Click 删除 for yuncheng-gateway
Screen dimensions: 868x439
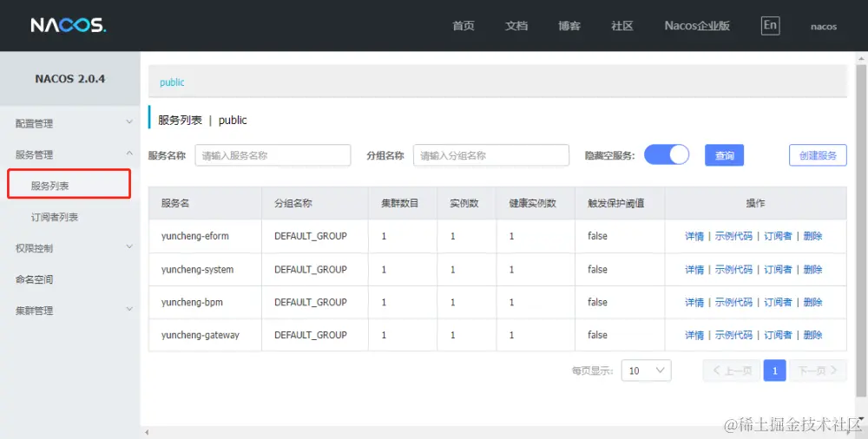pyautogui.click(x=812, y=335)
